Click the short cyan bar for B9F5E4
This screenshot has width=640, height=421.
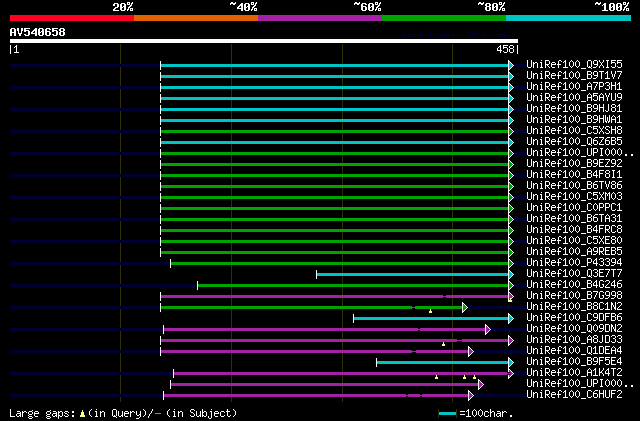(443, 363)
